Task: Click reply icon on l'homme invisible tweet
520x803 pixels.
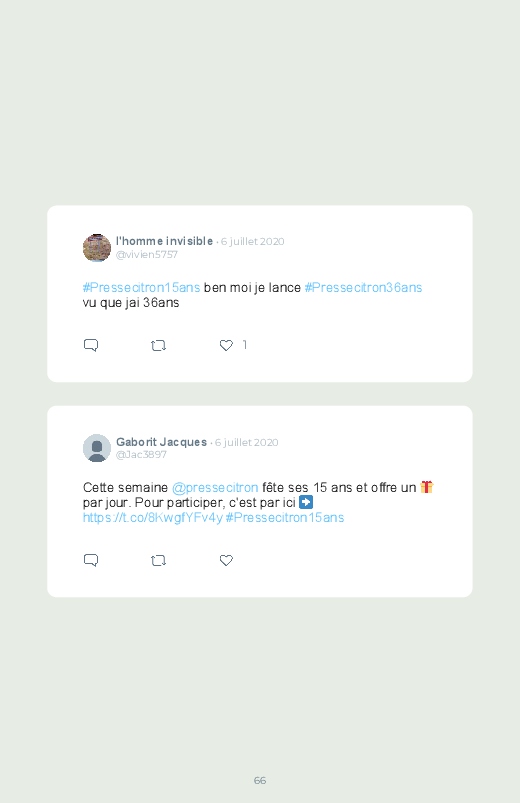Action: [x=91, y=345]
